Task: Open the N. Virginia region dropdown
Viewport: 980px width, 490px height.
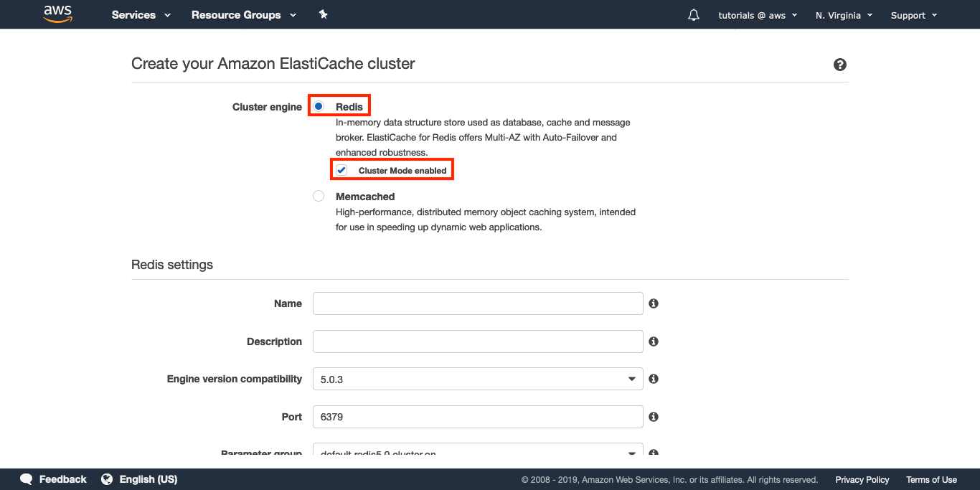Action: (844, 15)
